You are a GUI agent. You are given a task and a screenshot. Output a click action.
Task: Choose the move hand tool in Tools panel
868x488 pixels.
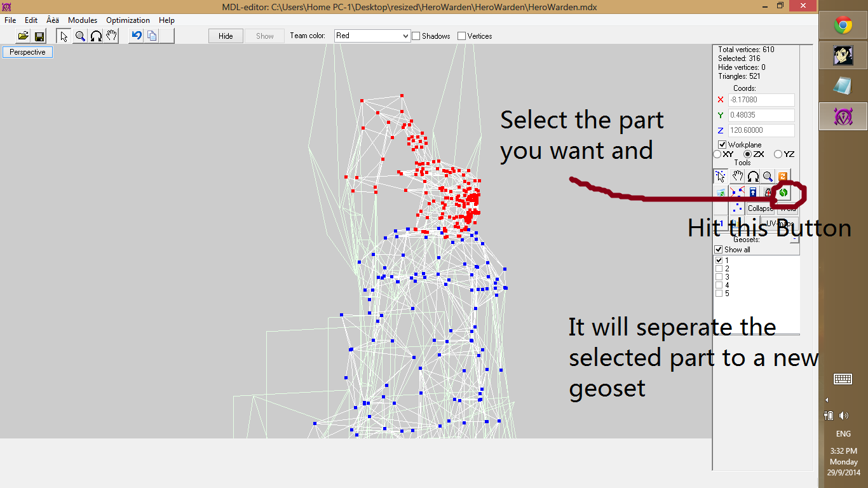pyautogui.click(x=737, y=177)
